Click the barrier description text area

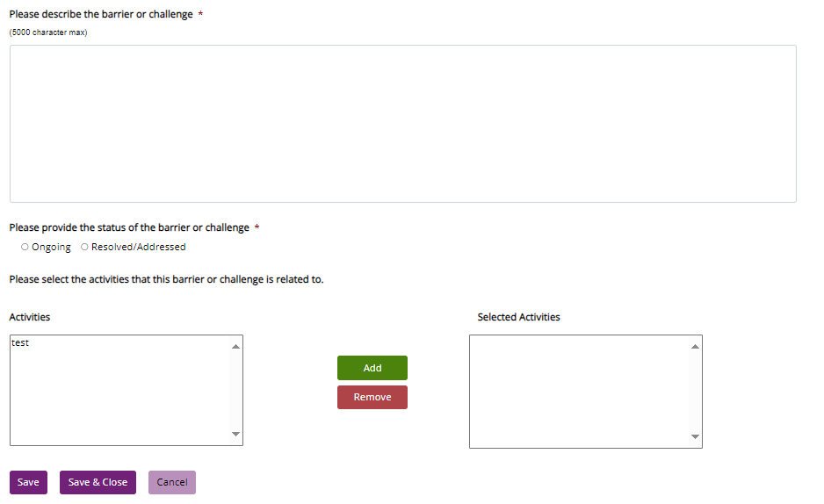[402, 124]
